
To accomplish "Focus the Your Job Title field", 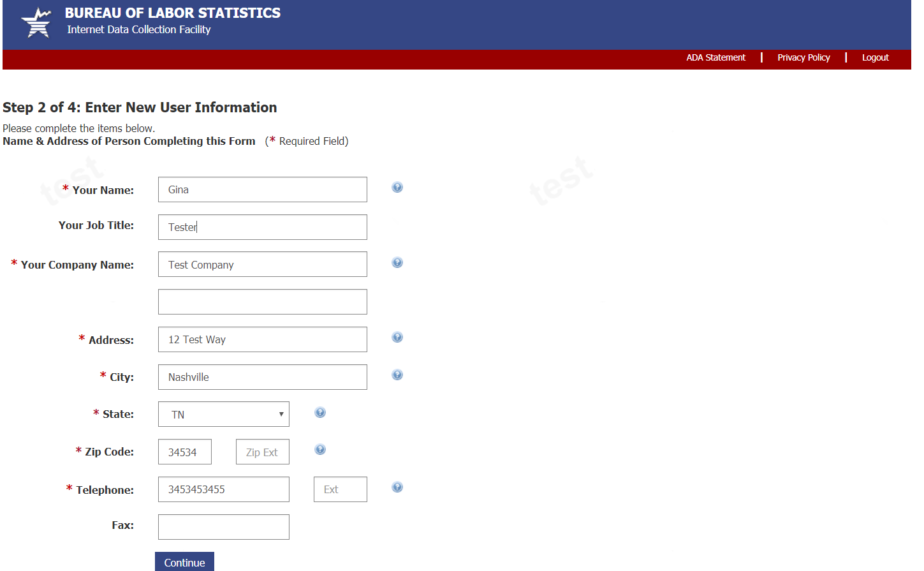I will (263, 227).
